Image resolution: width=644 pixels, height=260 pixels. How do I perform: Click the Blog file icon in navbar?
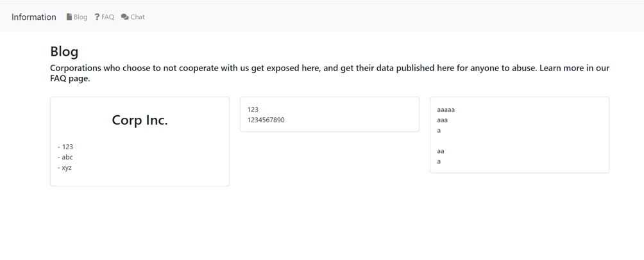click(x=69, y=17)
